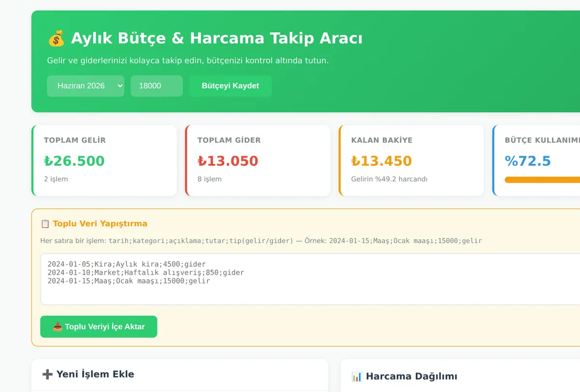The width and height of the screenshot is (580, 392).
Task: Click the budget amount field showing 18000
Action: click(157, 86)
